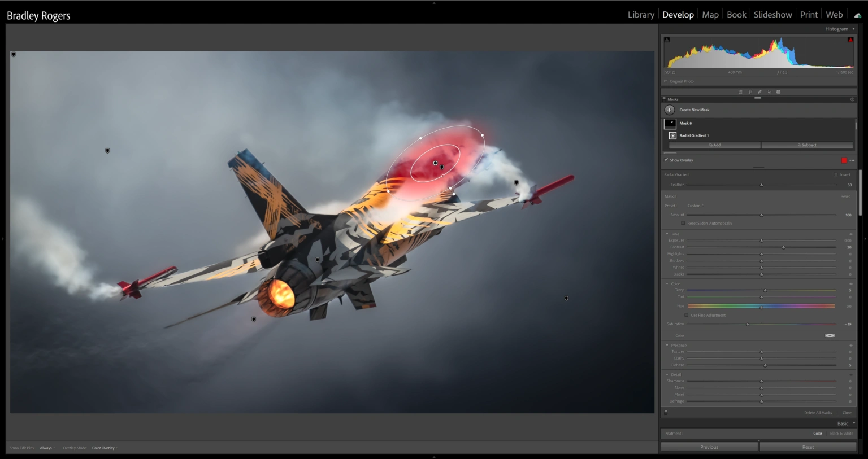Select the mask pin near the right wingtip smoke
This screenshot has width=868, height=459.
(x=516, y=183)
